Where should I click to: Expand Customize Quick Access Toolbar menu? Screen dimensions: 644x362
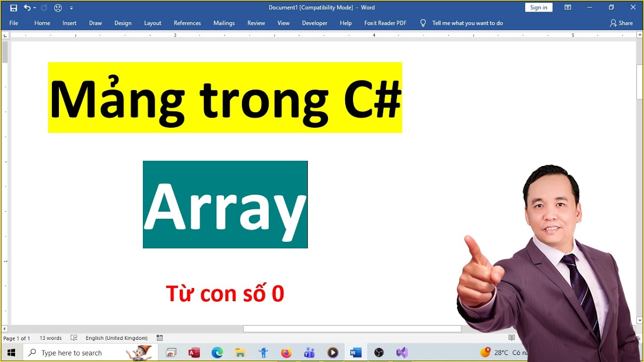click(x=71, y=8)
